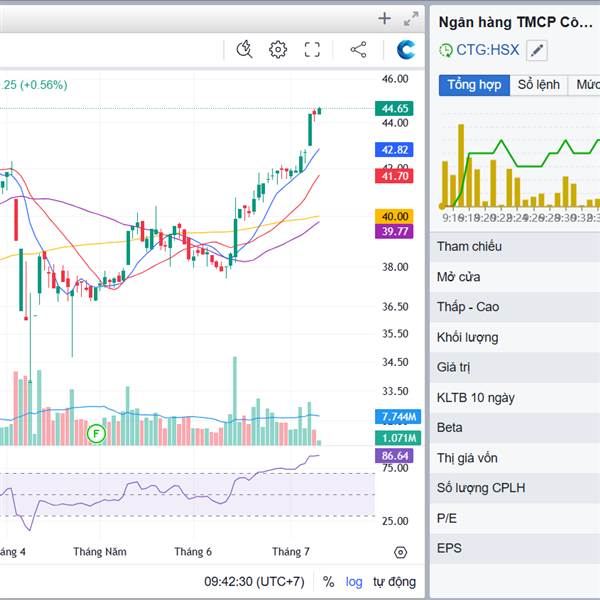Click the green clock icon by CTG:HSX
600x600 pixels.
[x=445, y=50]
